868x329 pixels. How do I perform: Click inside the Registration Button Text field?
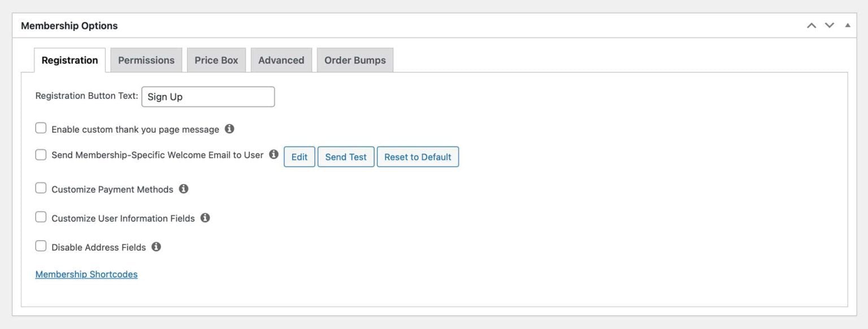point(207,96)
